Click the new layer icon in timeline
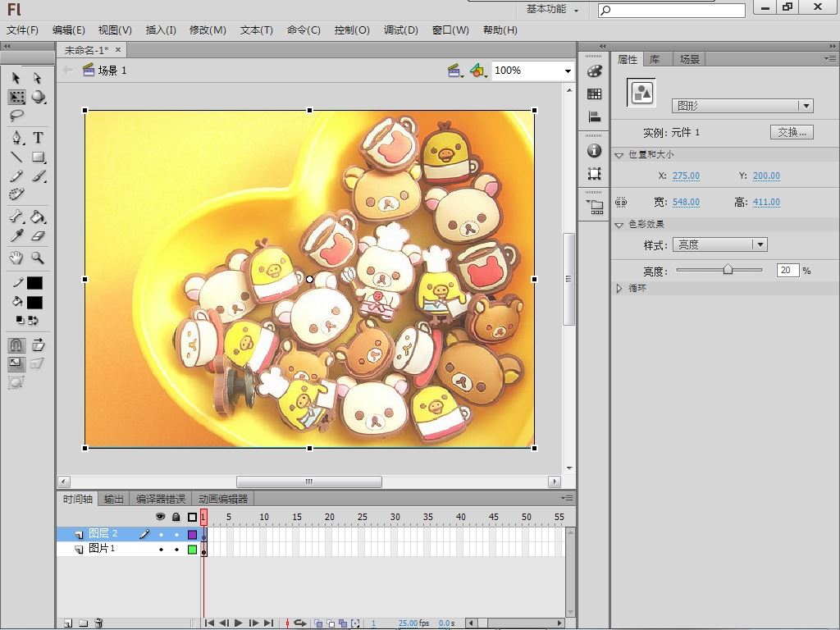The height and width of the screenshot is (630, 840). click(68, 623)
